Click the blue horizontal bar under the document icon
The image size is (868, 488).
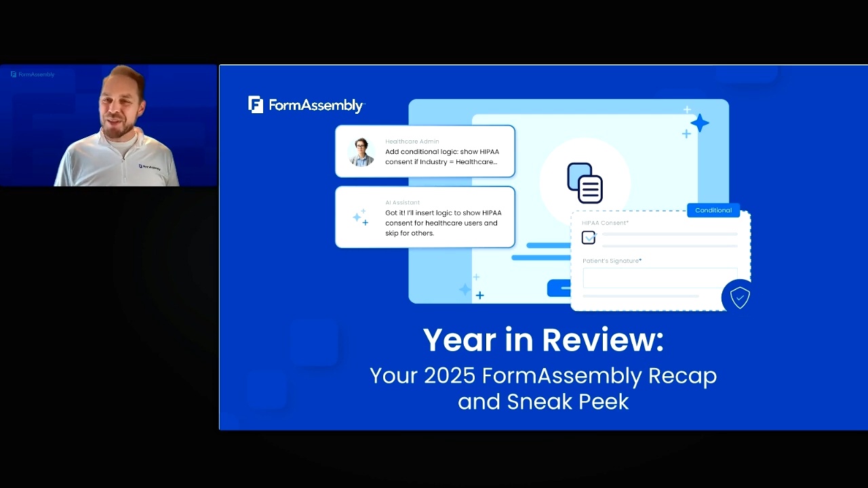[x=548, y=245]
